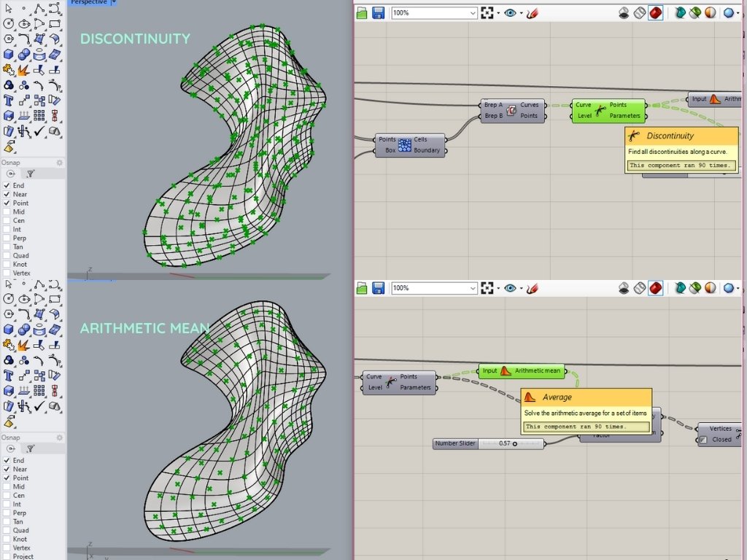Open the 100% zoom dropdown in the upper Grasshopper toolbar

pos(473,13)
